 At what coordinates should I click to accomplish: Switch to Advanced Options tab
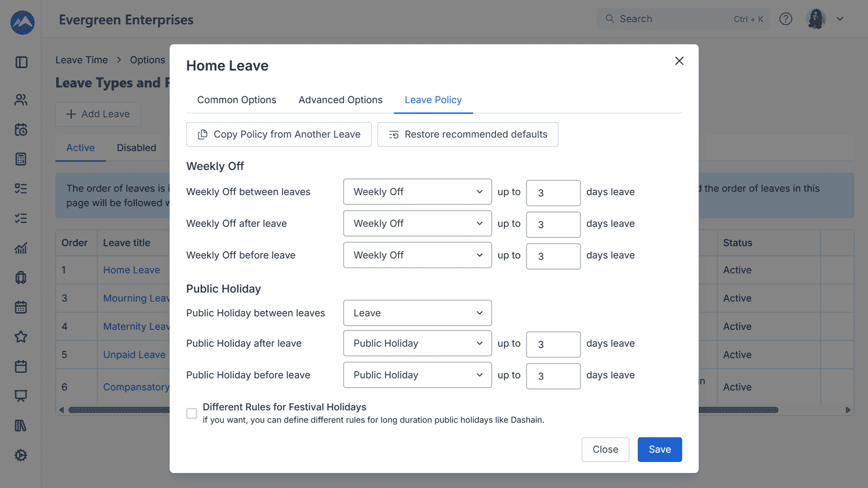[340, 100]
